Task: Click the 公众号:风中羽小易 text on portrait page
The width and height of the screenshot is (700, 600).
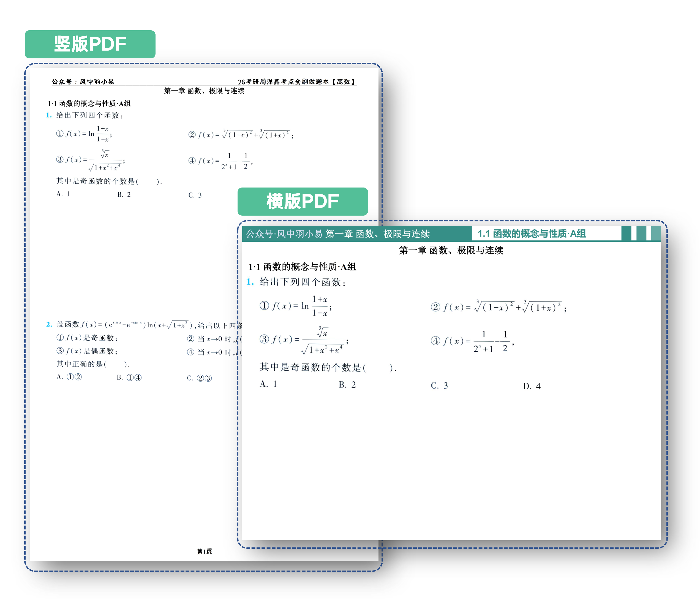Action: [83, 82]
